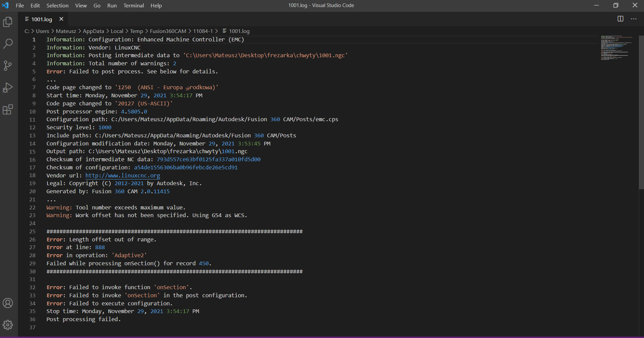
Task: Click the vertical editor scrollbar
Action: 641,112
